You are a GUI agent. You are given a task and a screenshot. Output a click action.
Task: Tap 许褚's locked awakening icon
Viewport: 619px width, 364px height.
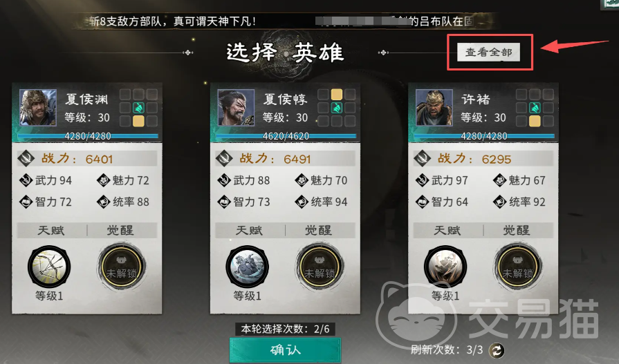[517, 267]
